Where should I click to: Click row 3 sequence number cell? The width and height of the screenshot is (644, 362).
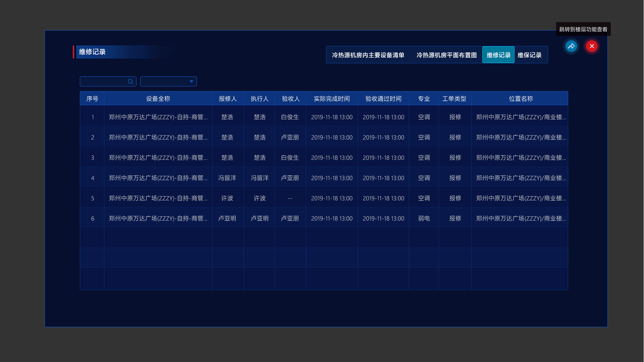(93, 158)
